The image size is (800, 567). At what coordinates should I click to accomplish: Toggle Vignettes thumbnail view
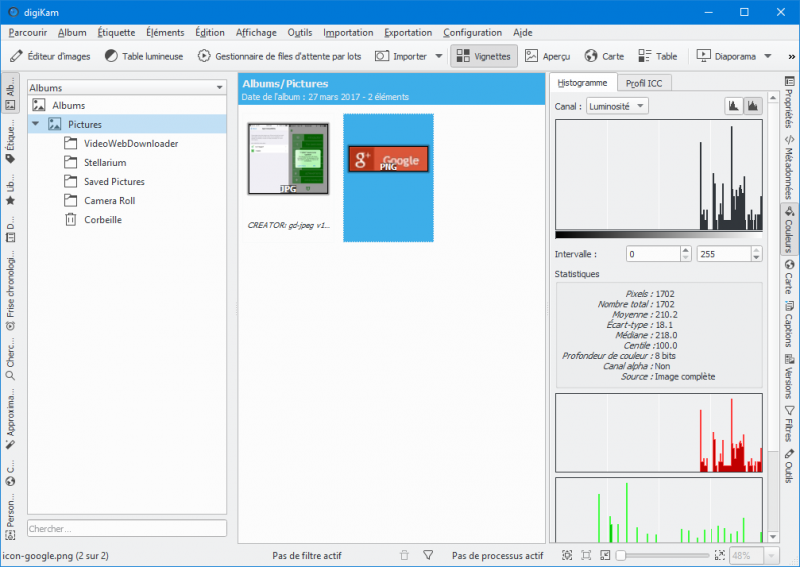(x=484, y=56)
